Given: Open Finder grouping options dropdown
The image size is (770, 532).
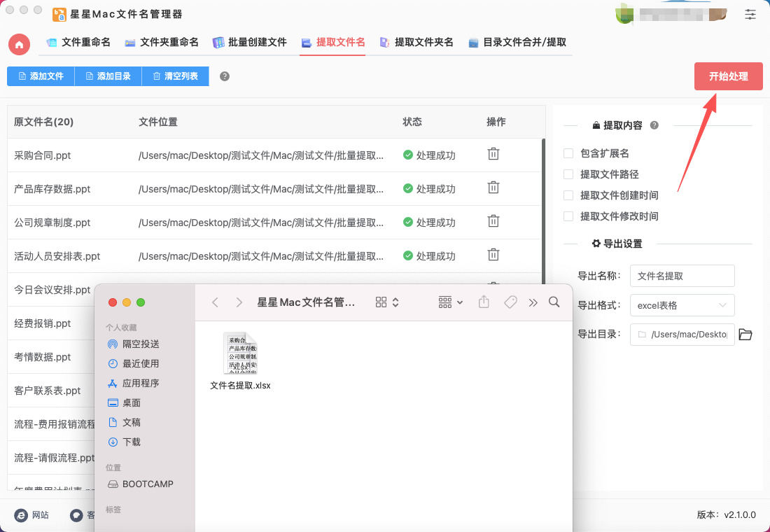Looking at the screenshot, I should 451,302.
